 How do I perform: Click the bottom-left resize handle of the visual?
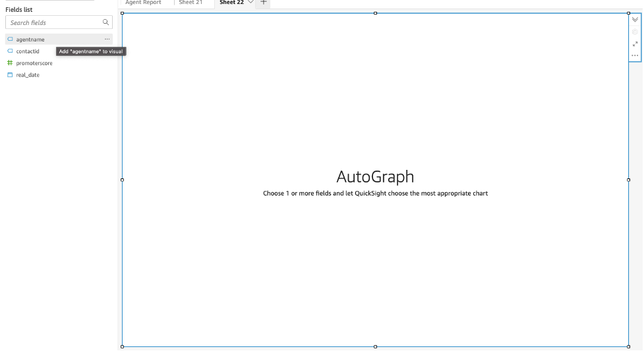(123, 347)
